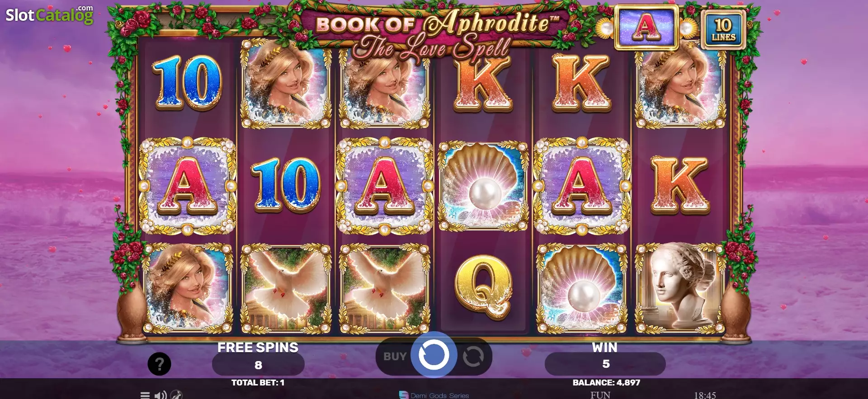The image size is (868, 399).
Task: Open the hamburger menu icon
Action: [x=145, y=395]
